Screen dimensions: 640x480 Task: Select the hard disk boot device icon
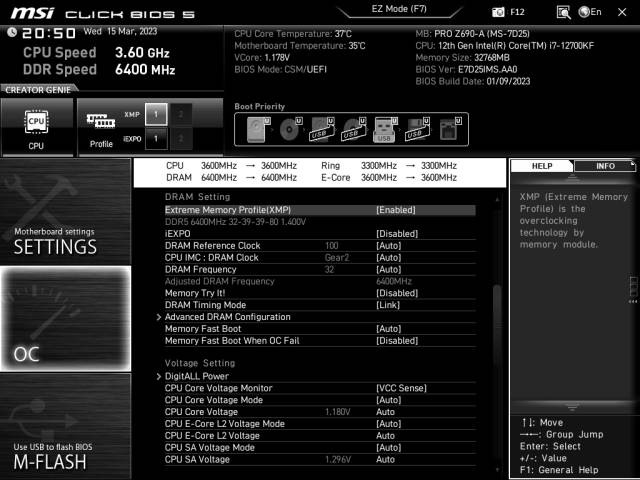pyautogui.click(x=258, y=129)
